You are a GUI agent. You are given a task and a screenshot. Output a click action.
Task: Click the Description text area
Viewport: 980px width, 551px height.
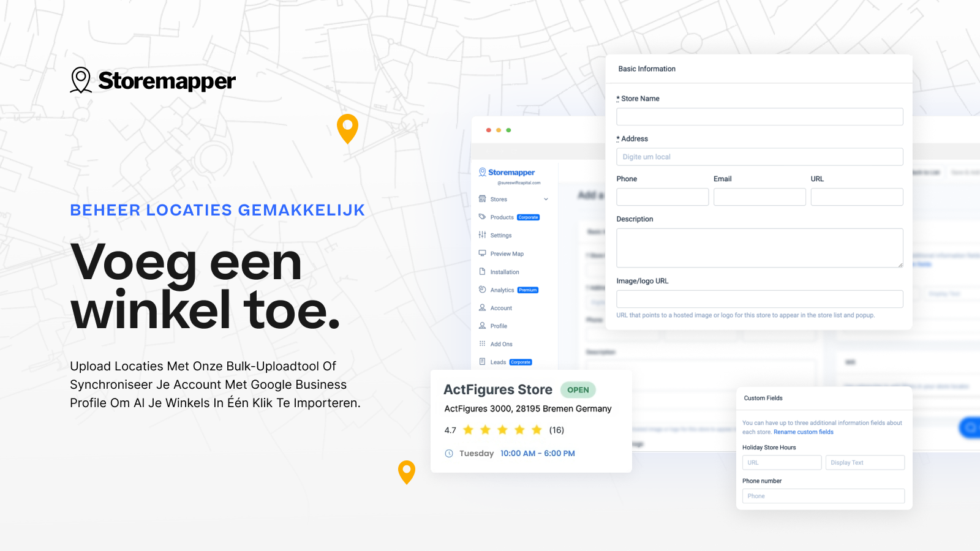[x=759, y=248]
